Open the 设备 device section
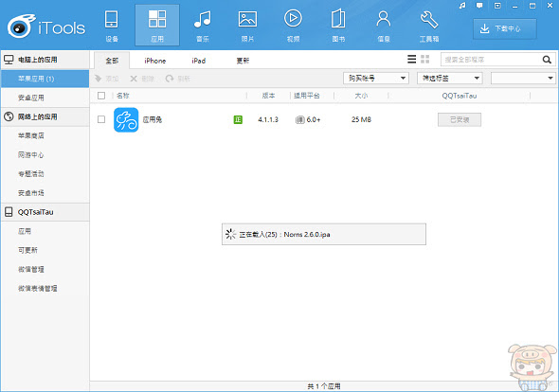 coord(112,26)
